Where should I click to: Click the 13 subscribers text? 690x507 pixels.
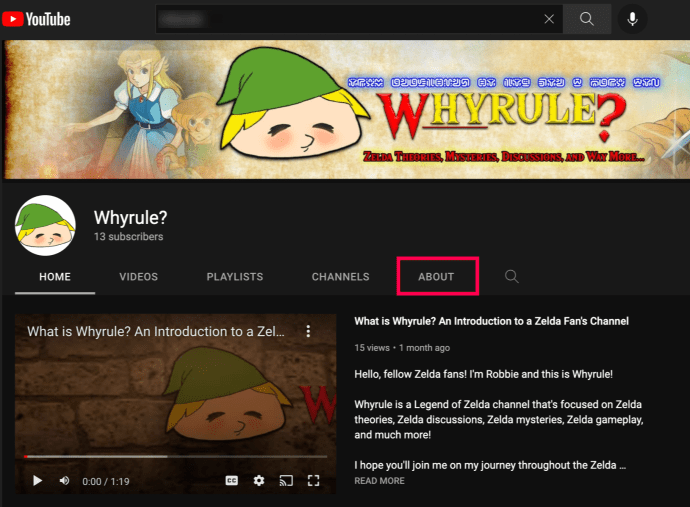point(128,237)
